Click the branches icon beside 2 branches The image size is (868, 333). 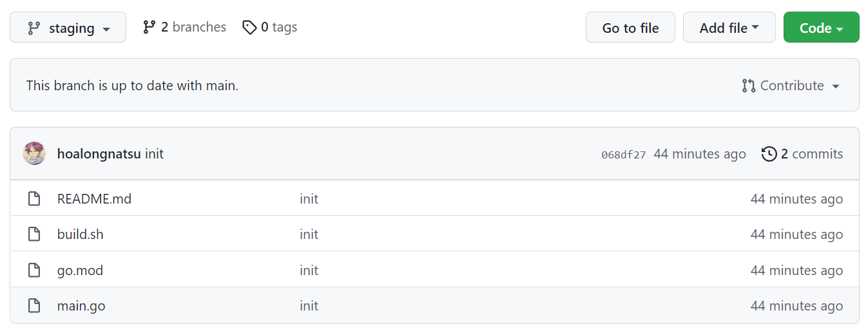[149, 27]
